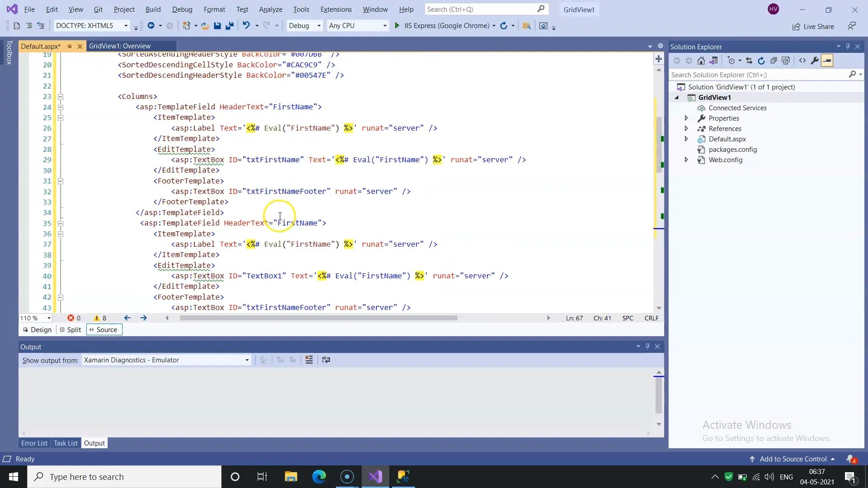Viewport: 868px width, 488px height.
Task: Pin the Output window
Action: pos(647,347)
